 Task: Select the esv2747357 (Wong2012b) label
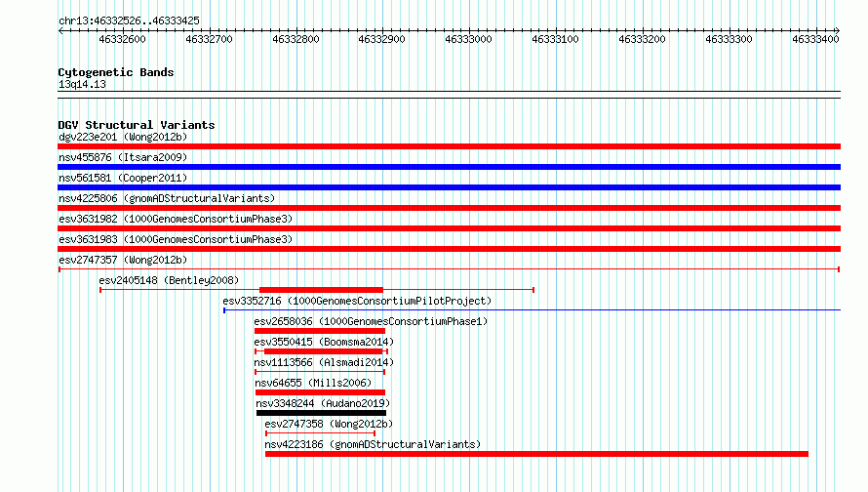coord(123,260)
